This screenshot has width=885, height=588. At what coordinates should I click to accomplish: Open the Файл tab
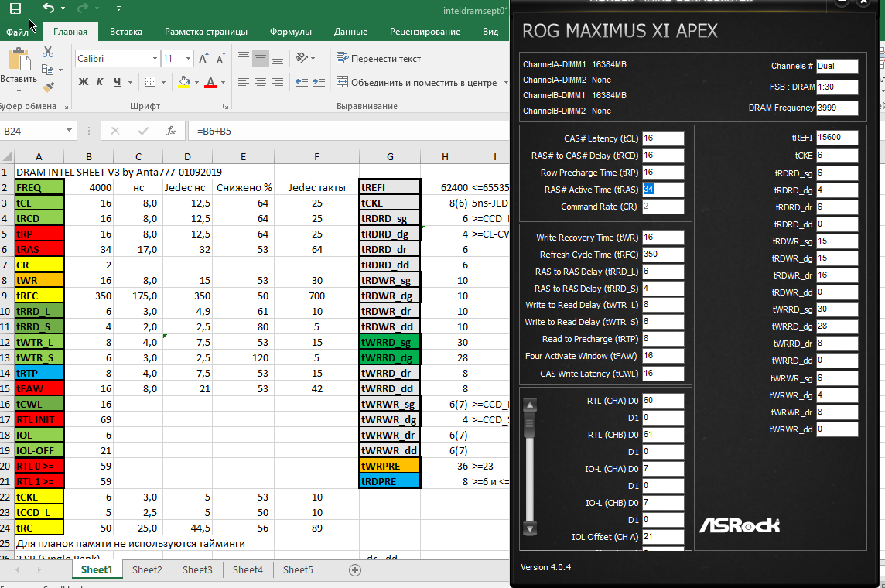17,32
